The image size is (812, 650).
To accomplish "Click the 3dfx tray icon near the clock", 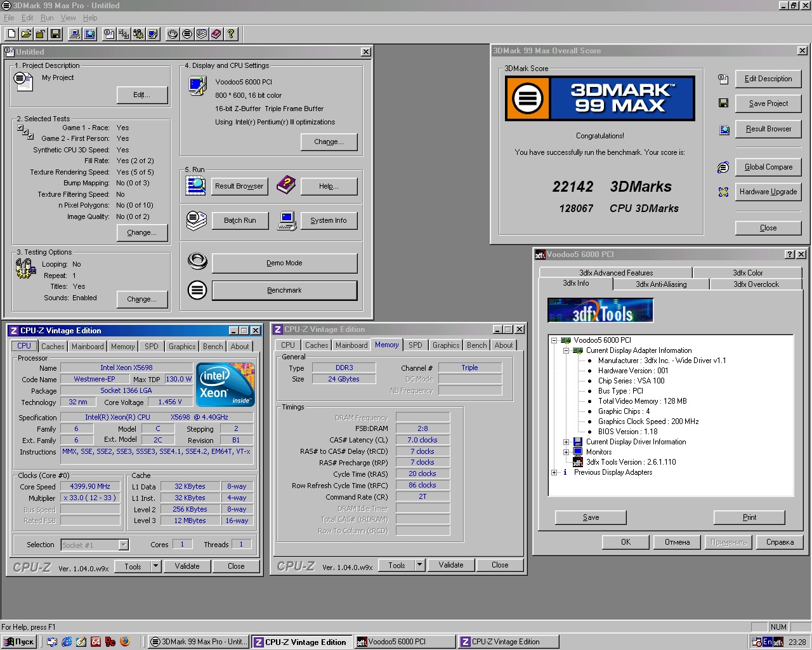I will pos(778,642).
